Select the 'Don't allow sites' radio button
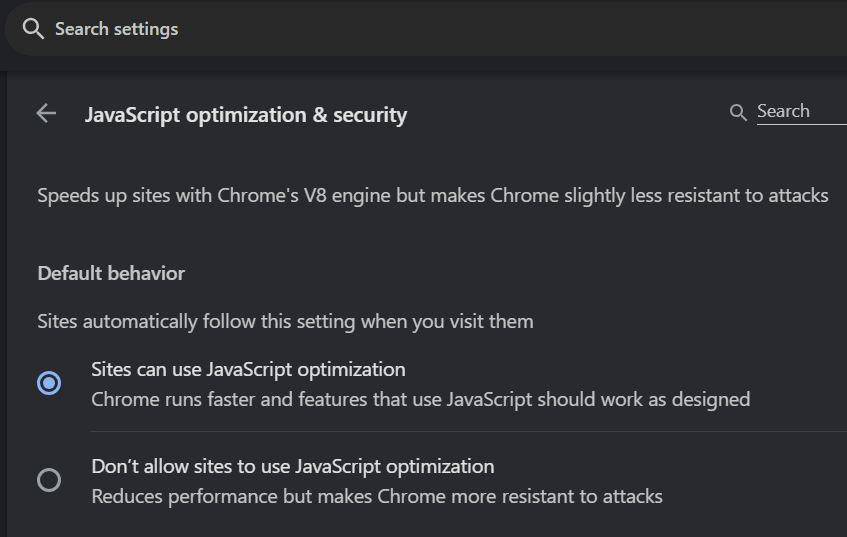The height and width of the screenshot is (537, 847). (49, 480)
